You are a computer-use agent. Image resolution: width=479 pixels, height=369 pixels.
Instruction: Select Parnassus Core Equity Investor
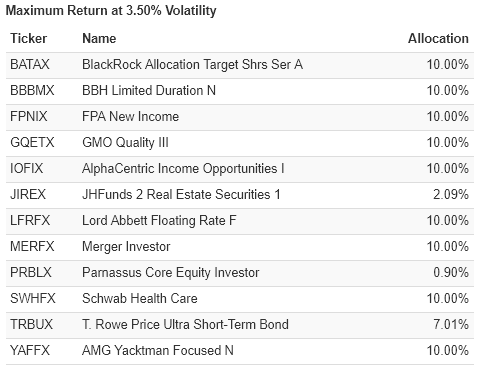click(170, 273)
